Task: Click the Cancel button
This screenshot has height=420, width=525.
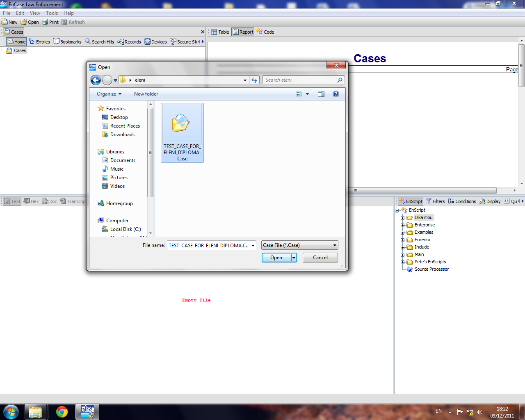Action: point(320,258)
